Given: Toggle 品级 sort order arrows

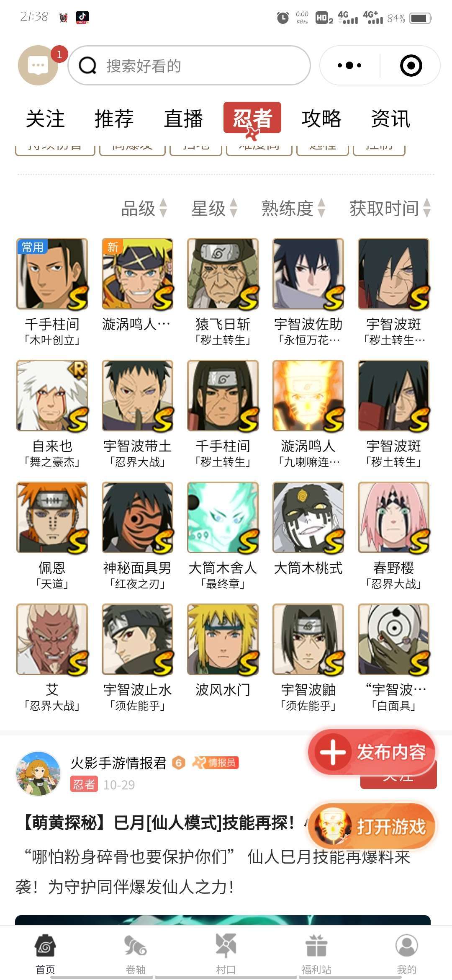Looking at the screenshot, I should (164, 208).
